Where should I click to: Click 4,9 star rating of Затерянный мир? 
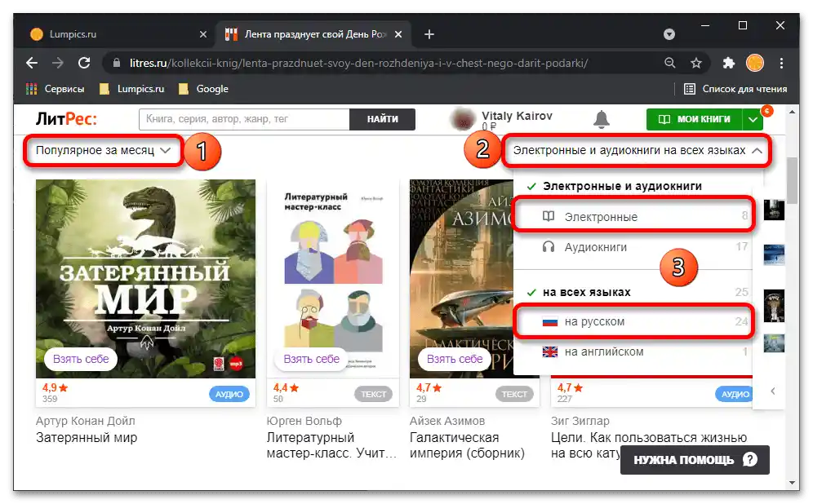pyautogui.click(x=55, y=387)
